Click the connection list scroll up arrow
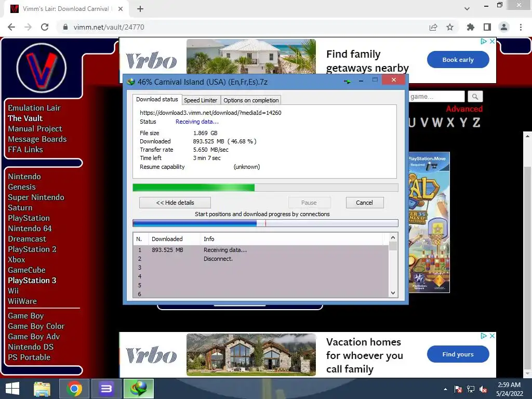The image size is (532, 399). pyautogui.click(x=393, y=237)
